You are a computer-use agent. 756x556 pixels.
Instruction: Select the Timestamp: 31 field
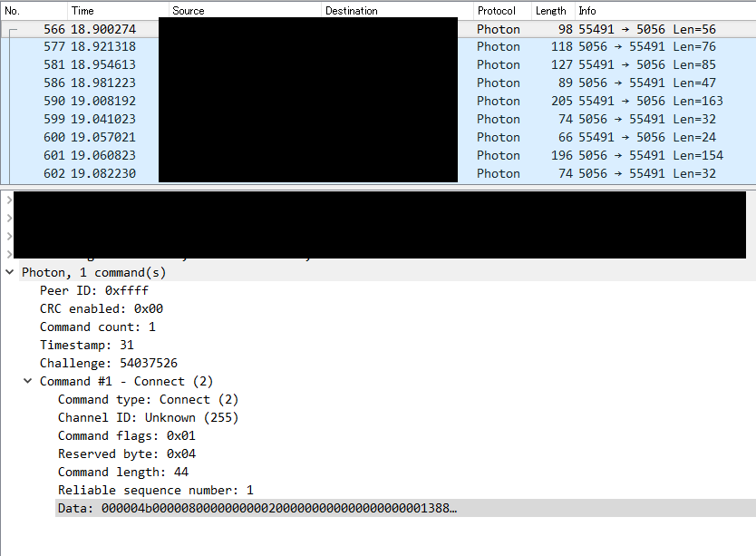click(87, 345)
